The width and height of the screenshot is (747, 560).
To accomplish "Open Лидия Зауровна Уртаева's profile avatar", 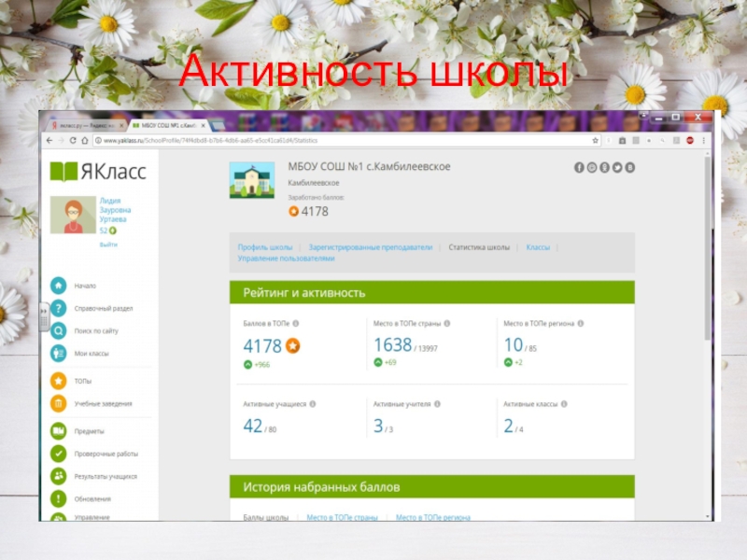I will pyautogui.click(x=73, y=215).
